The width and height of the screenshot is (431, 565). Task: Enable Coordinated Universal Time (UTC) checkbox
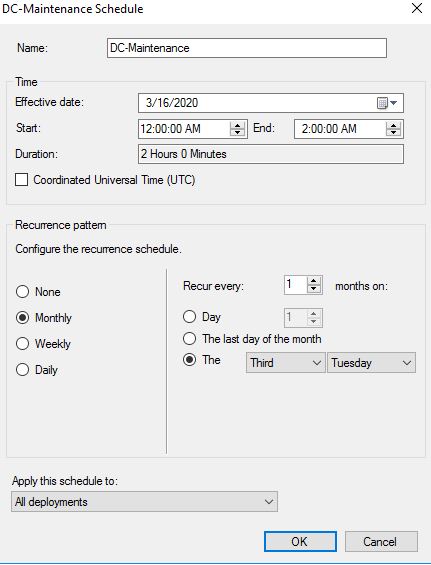[22, 179]
